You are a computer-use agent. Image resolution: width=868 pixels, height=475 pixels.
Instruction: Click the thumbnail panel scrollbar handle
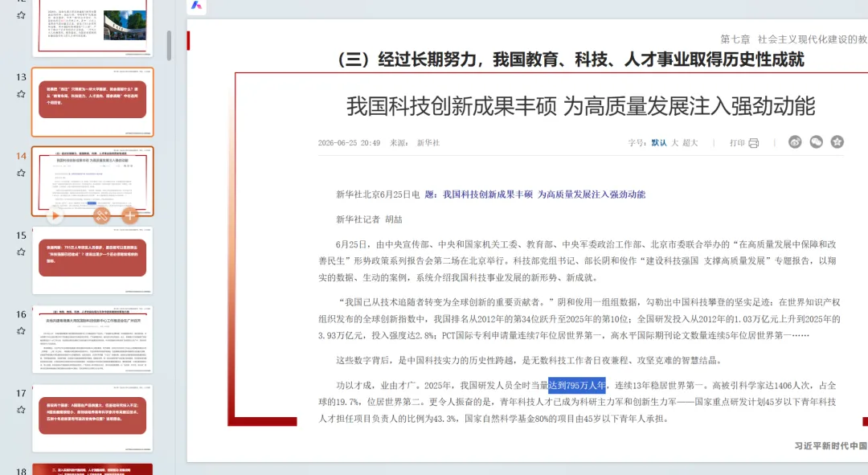(x=169, y=45)
